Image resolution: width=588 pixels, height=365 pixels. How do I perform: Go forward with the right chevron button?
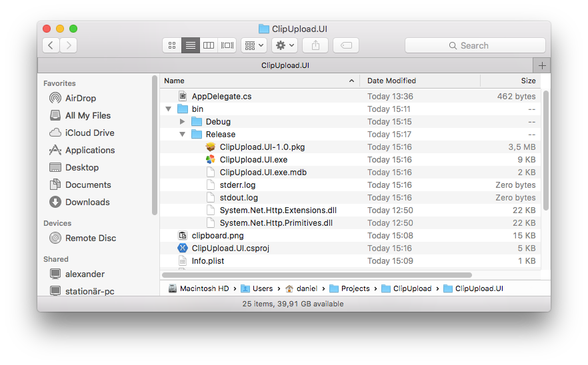[x=69, y=45]
